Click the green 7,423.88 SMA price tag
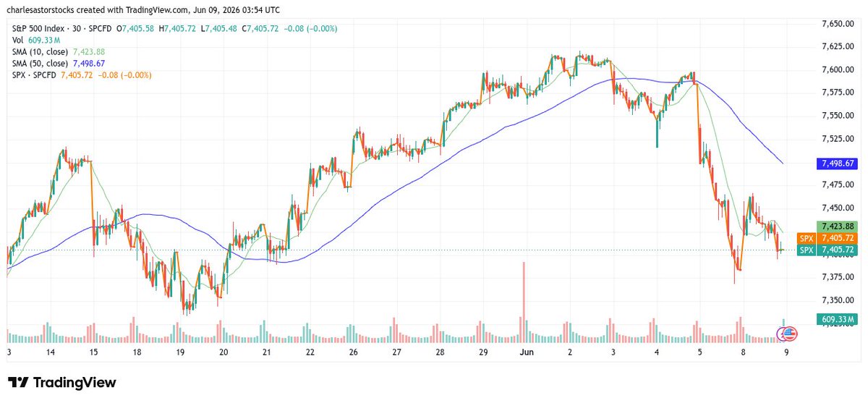Image resolution: width=868 pixels, height=403 pixels. point(836,226)
